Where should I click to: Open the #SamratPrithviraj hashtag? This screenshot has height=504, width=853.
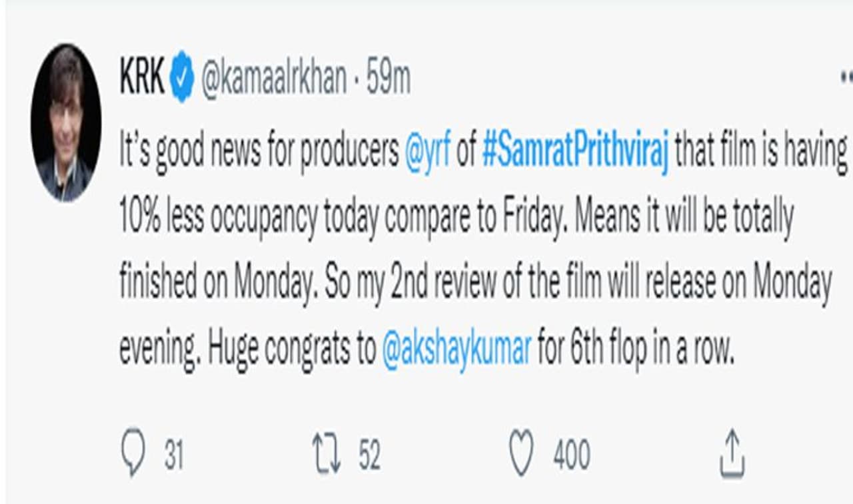[574, 154]
